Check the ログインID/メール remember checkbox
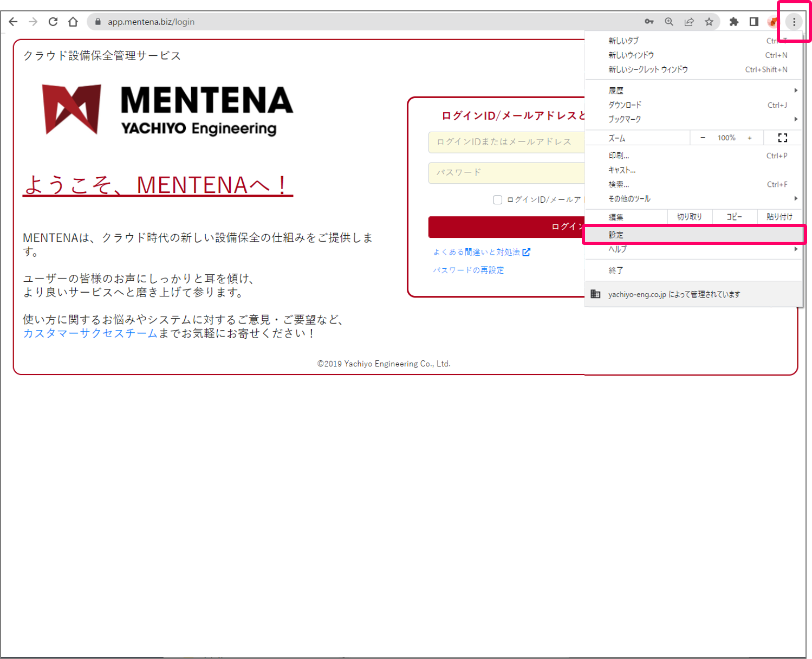Screen dimensions: 812x659 coord(497,199)
